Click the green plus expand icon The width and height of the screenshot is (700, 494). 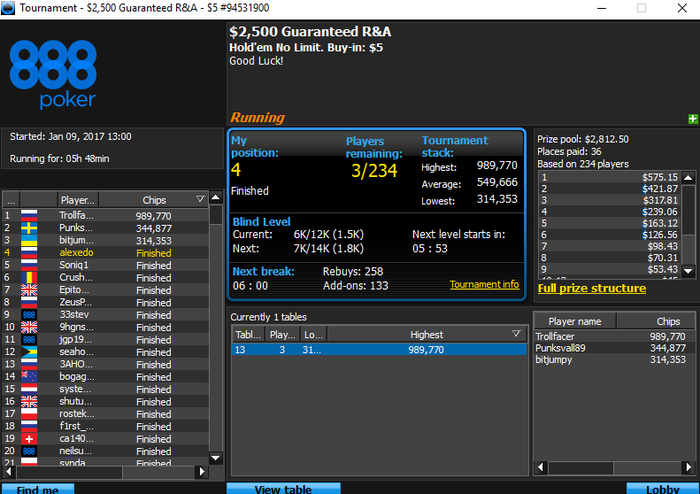[x=692, y=119]
